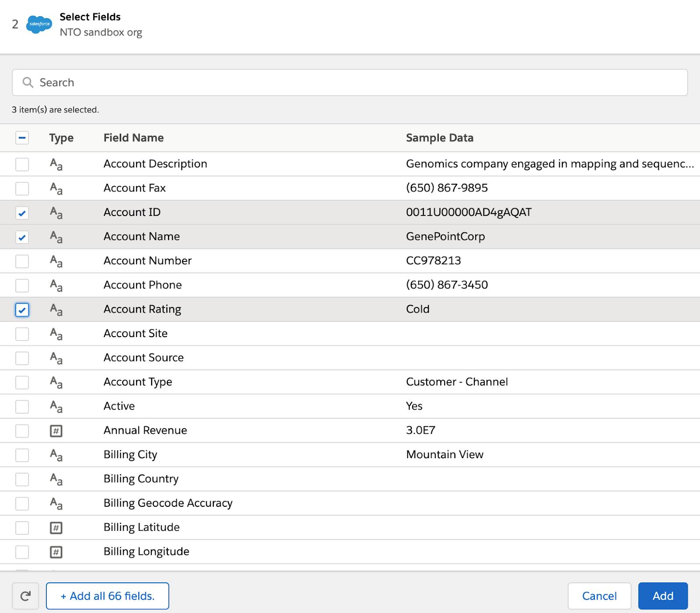
Task: Click the number type icon for Billing Longitude
Action: pos(56,552)
